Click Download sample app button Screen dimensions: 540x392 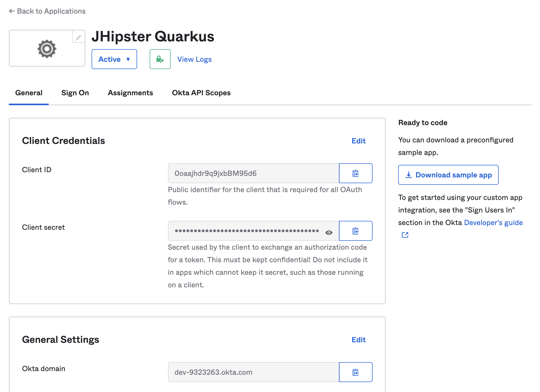click(x=448, y=175)
